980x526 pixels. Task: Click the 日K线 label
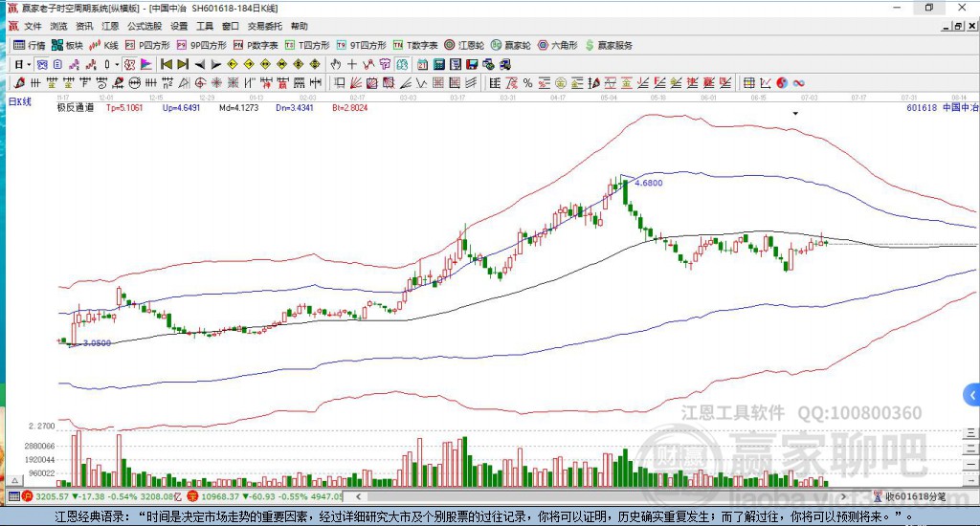[20, 101]
